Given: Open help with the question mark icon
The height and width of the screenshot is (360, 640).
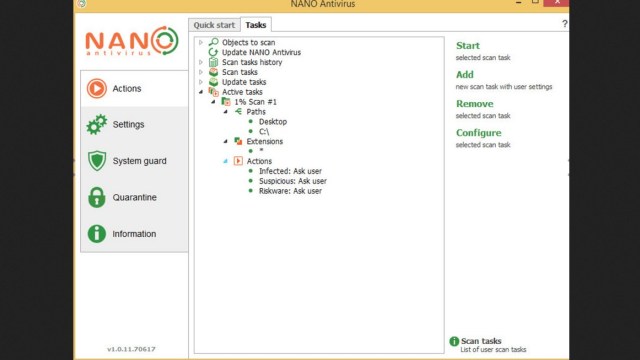Looking at the screenshot, I should pyautogui.click(x=564, y=24).
